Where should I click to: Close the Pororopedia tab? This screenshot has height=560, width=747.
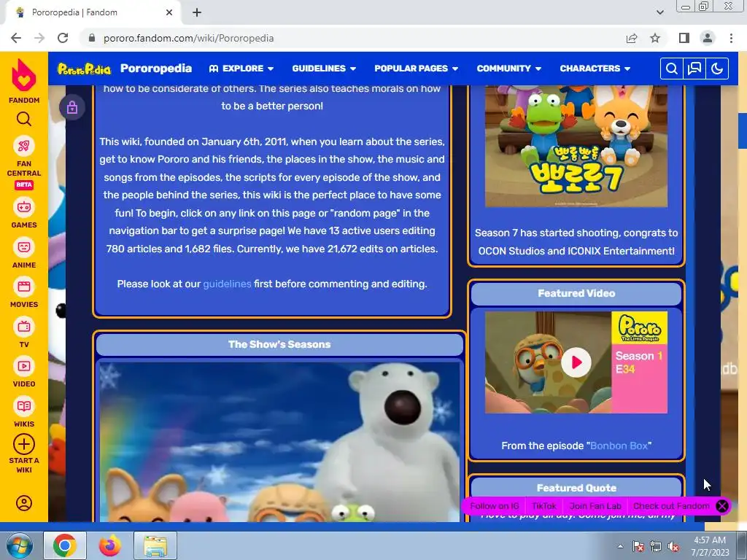tap(169, 12)
